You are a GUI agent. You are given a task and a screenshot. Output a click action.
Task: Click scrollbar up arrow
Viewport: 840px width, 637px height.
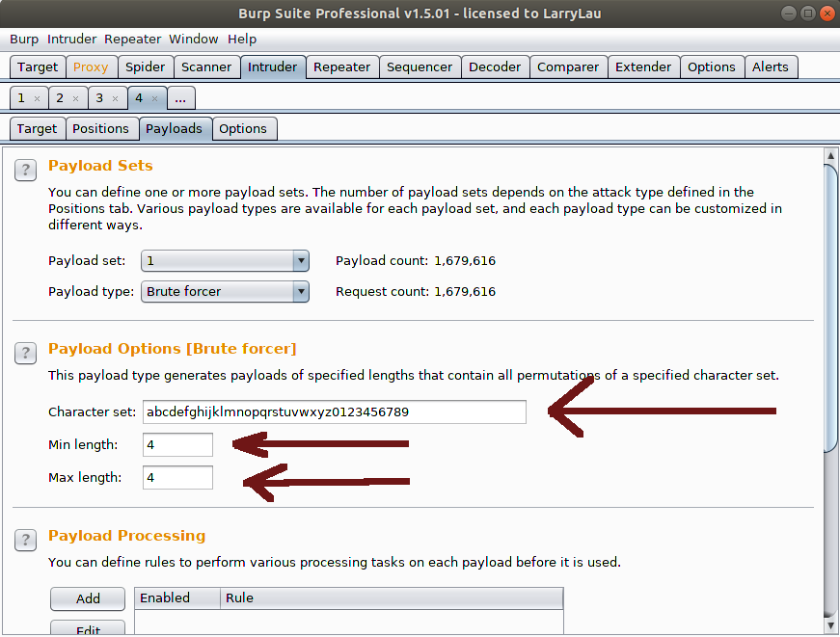(831, 156)
